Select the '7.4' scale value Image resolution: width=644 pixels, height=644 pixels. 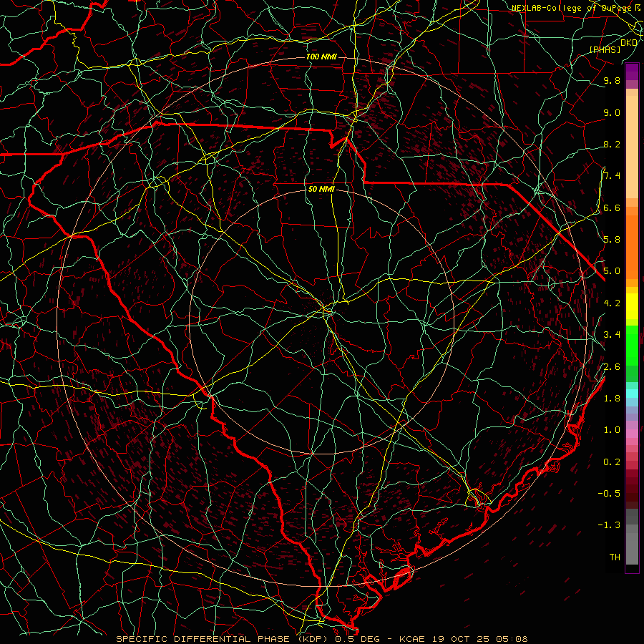click(612, 176)
